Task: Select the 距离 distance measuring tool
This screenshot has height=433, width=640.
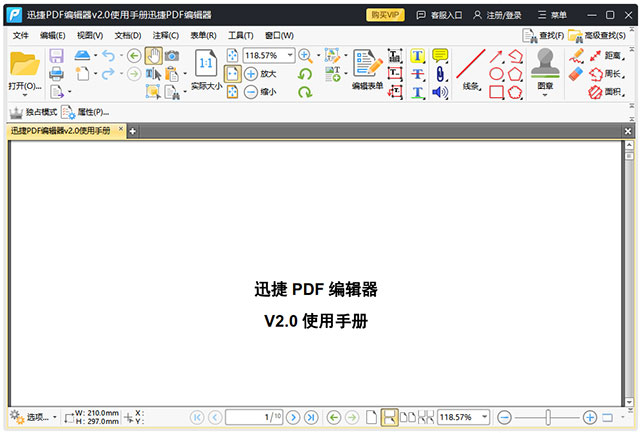Action: (x=607, y=56)
